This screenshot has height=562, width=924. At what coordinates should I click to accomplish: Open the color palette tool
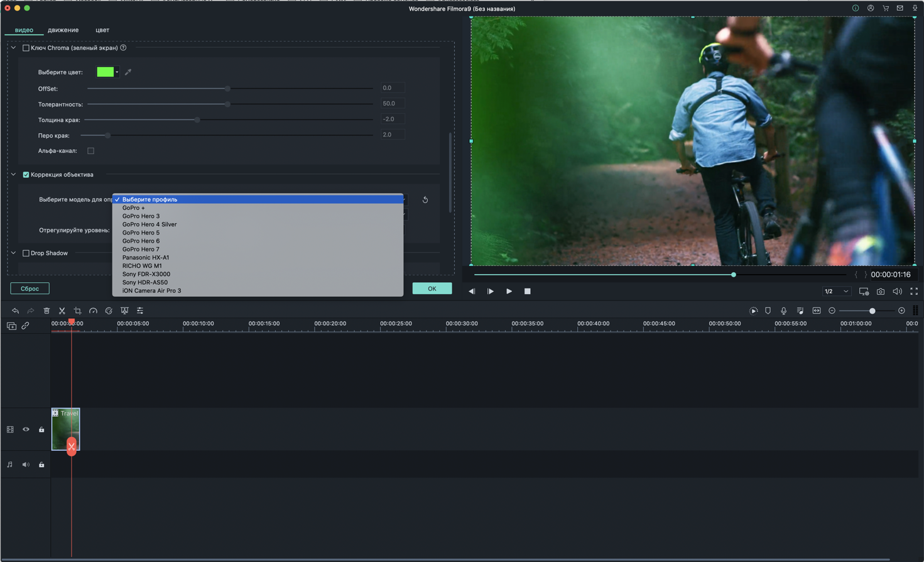[109, 311]
